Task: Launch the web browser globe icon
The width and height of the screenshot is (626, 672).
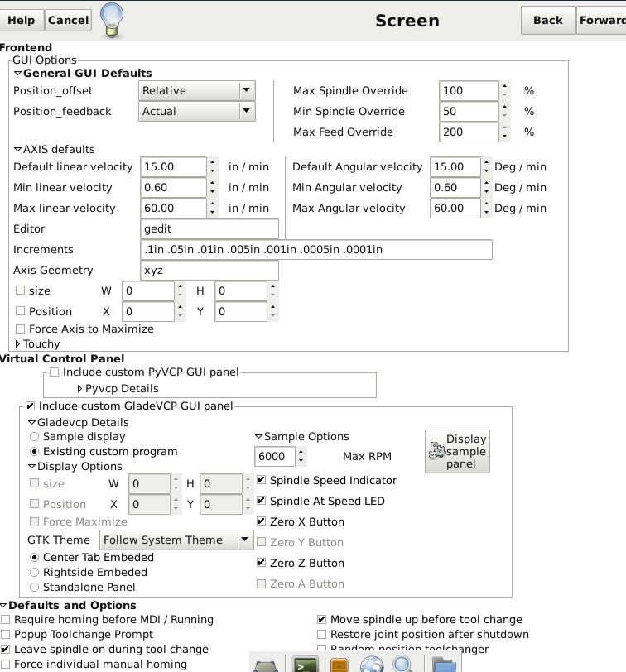Action: coord(372,665)
